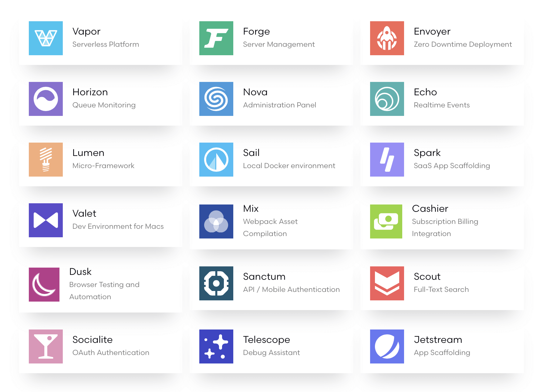The height and width of the screenshot is (392, 543).
Task: Click the Socialite cocktail glass icon
Action: click(x=46, y=346)
